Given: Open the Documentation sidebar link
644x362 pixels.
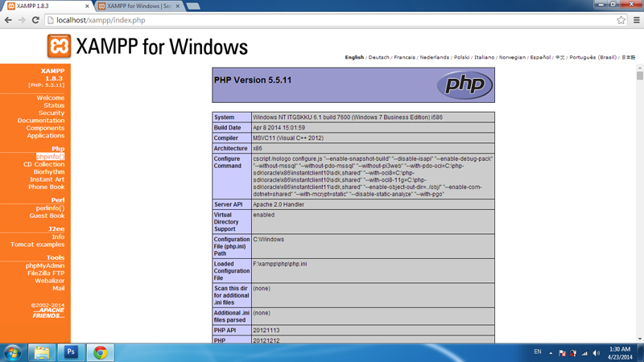Looking at the screenshot, I should pos(41,120).
